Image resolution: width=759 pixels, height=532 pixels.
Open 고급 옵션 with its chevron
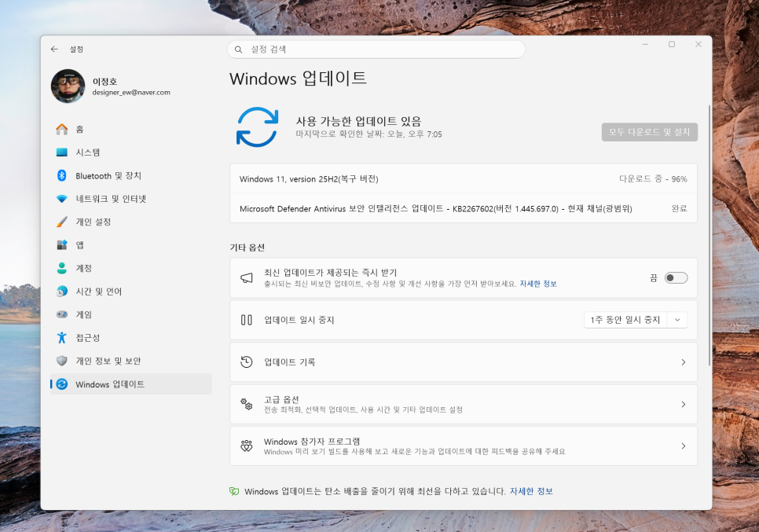pyautogui.click(x=684, y=404)
